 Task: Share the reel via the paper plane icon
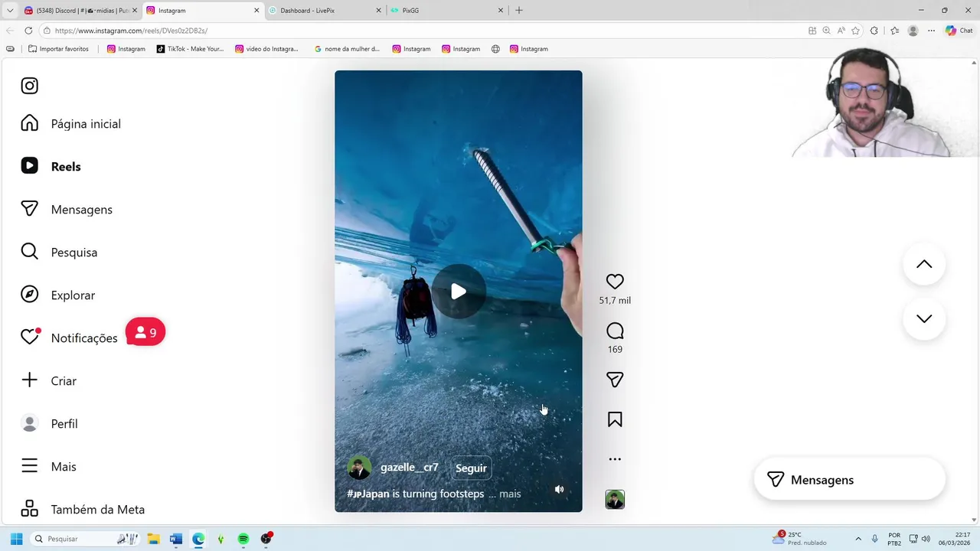click(615, 380)
